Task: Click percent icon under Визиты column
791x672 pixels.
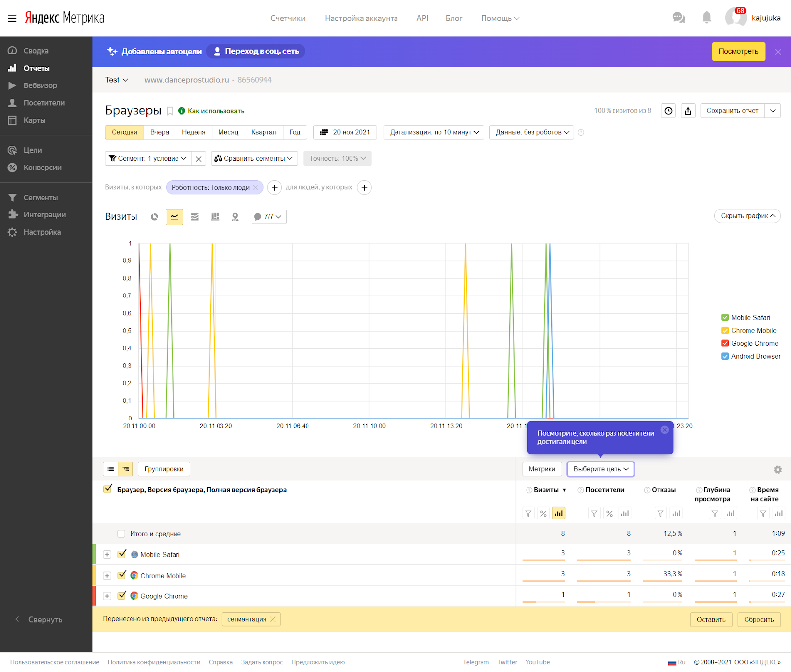Action: (x=543, y=514)
